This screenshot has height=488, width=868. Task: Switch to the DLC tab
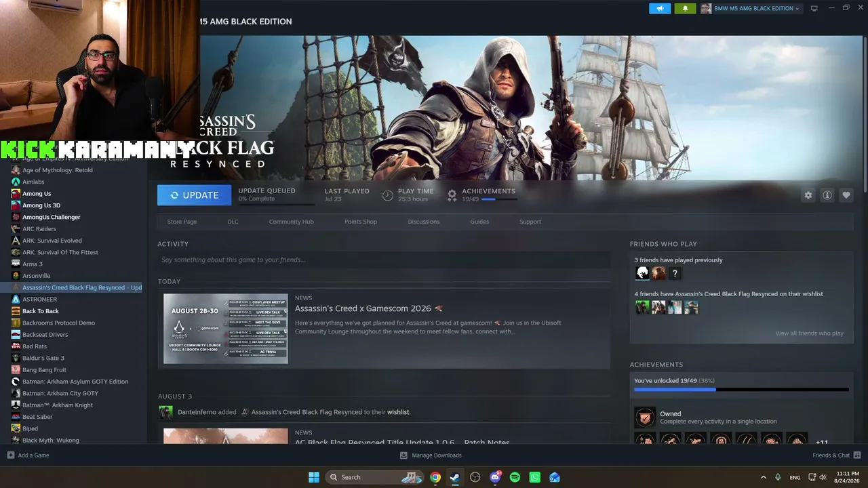[x=233, y=222]
